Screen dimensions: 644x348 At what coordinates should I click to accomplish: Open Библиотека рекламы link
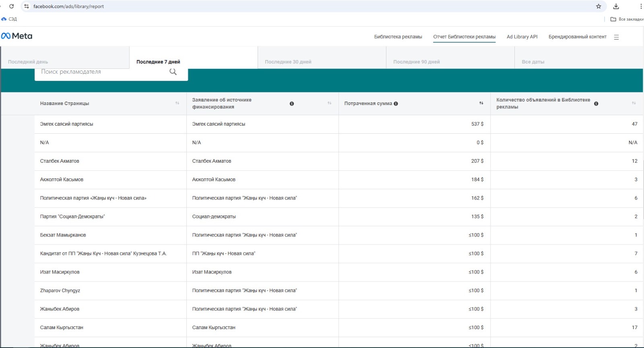398,37
